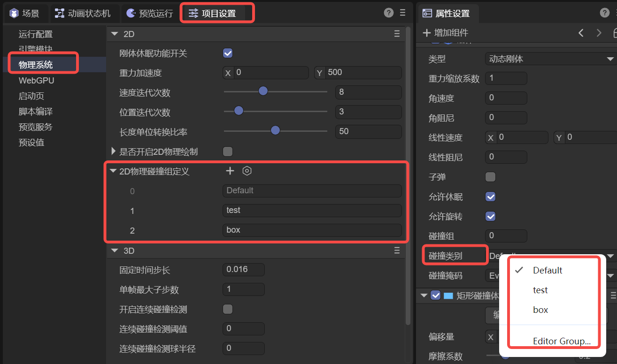Collapse the 3D settings section
The height and width of the screenshot is (364, 617).
[x=115, y=251]
